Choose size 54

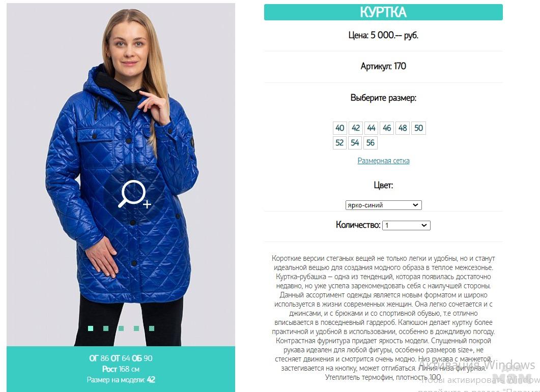click(355, 143)
